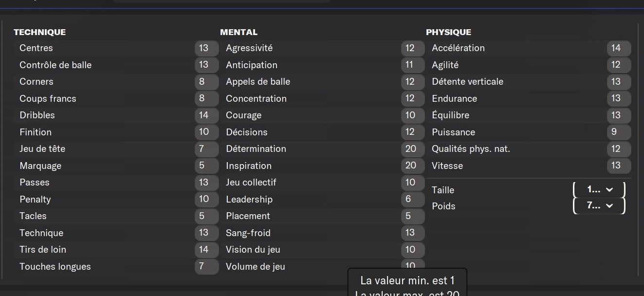Edit the Accélération value field
The height and width of the screenshot is (296, 644).
619,48
